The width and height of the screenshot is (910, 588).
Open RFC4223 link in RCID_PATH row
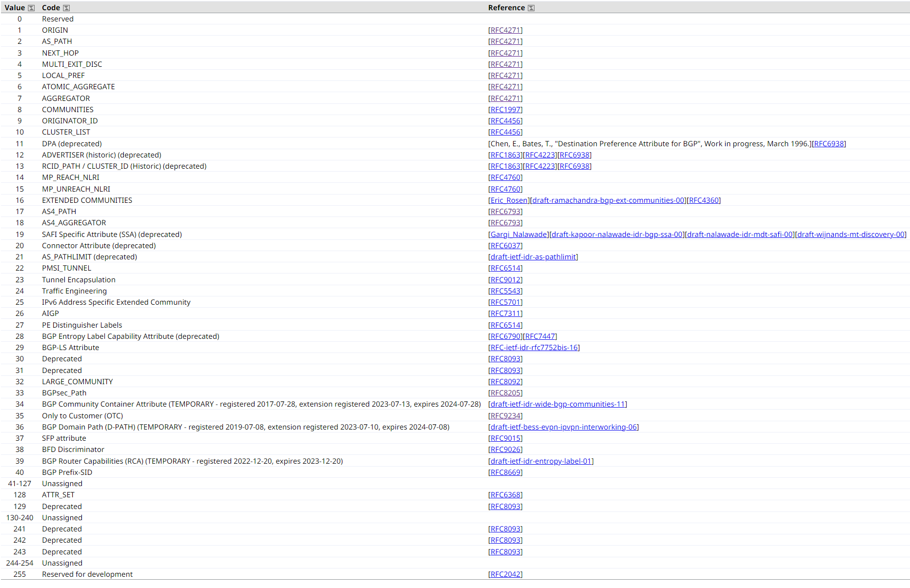[x=540, y=166]
